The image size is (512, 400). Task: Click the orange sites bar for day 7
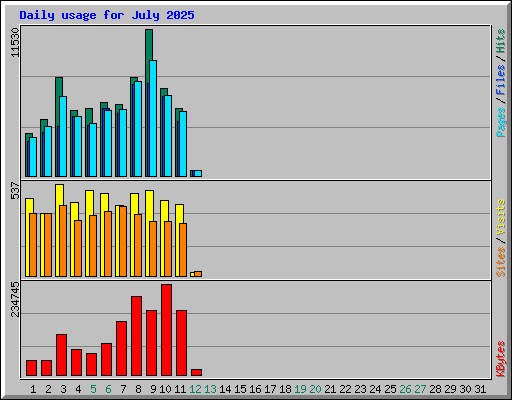coord(123,241)
